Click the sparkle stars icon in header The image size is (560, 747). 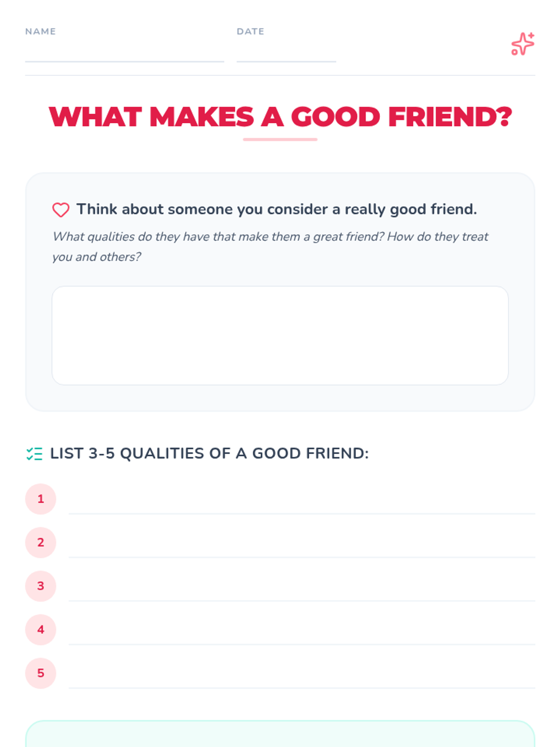(523, 44)
